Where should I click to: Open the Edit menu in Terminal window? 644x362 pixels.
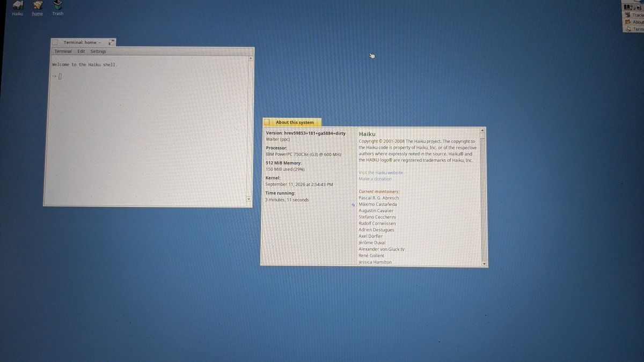[81, 51]
